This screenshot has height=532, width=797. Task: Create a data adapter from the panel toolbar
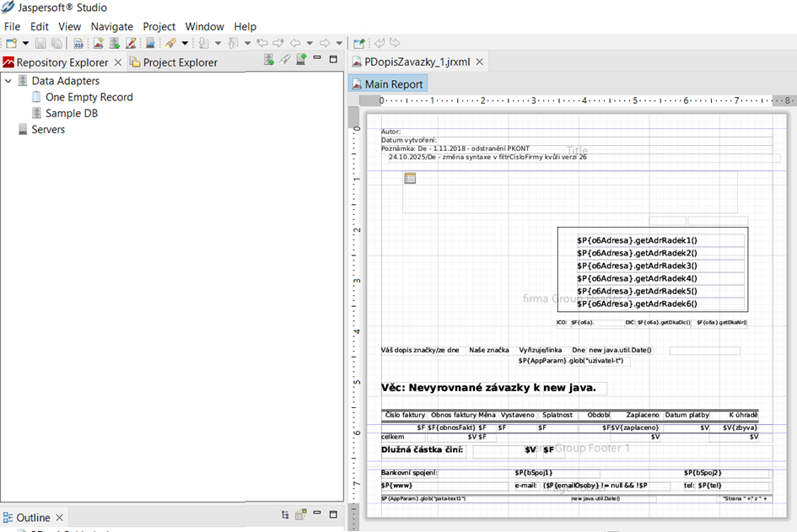click(x=269, y=59)
